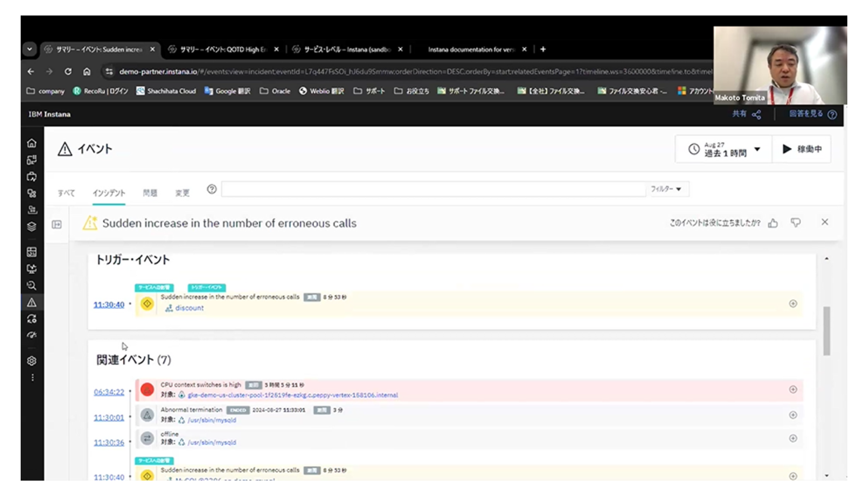This screenshot has width=868, height=497.
Task: Go back with browser back arrow
Action: (x=31, y=71)
